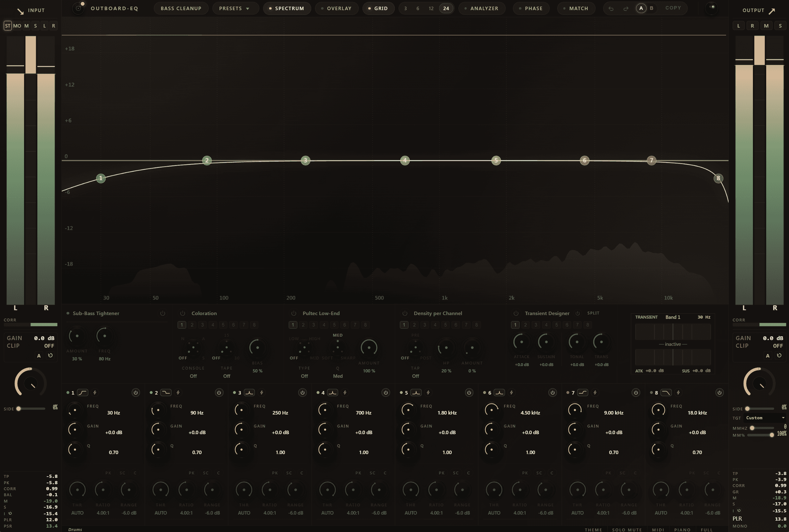Toggle the Match option
Viewport: 789px width, 532px height.
pyautogui.click(x=576, y=8)
